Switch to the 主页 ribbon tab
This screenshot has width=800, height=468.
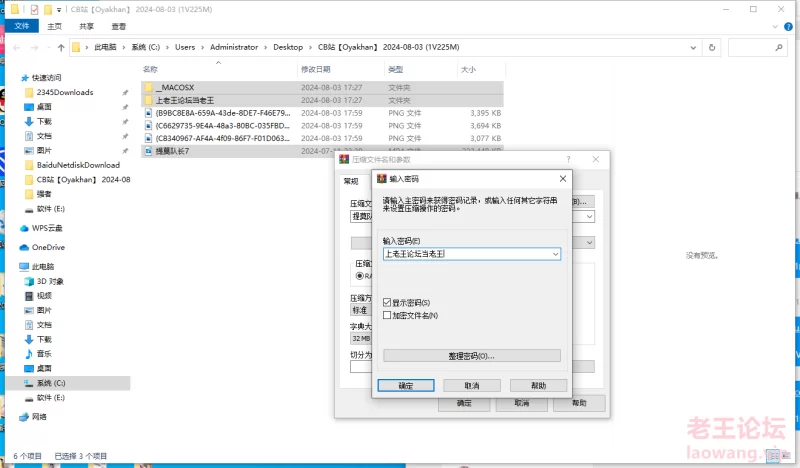[54, 27]
